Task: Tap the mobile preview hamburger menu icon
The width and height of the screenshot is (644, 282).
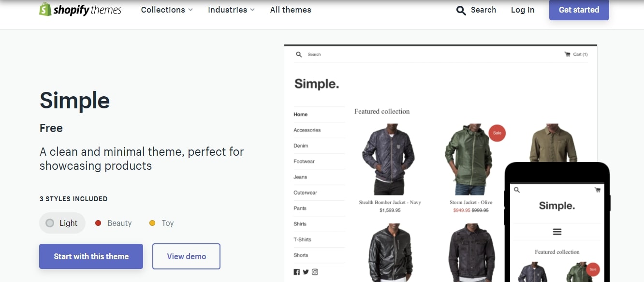Action: (557, 232)
